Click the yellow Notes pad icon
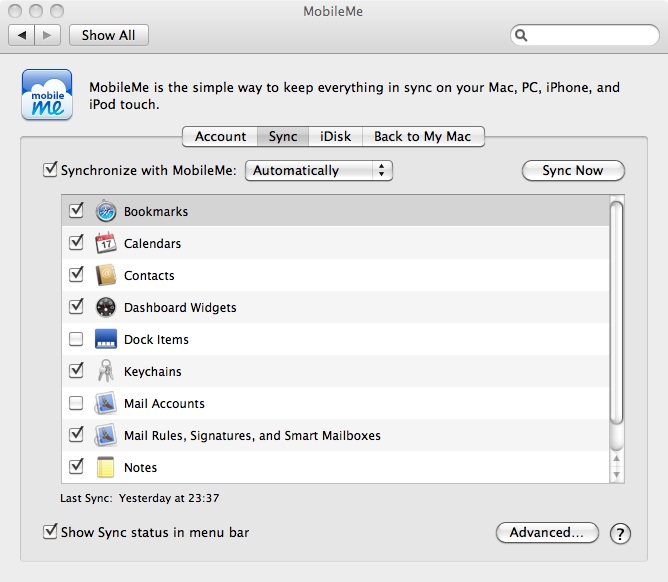 coord(105,467)
